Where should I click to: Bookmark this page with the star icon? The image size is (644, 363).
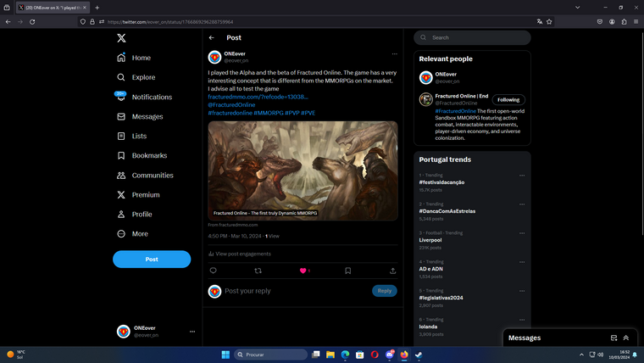[549, 22]
